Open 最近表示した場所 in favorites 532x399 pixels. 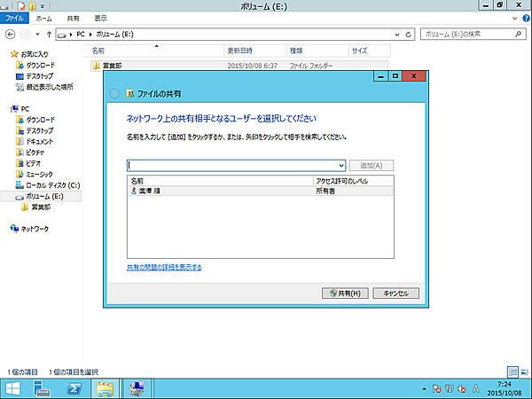tap(44, 87)
